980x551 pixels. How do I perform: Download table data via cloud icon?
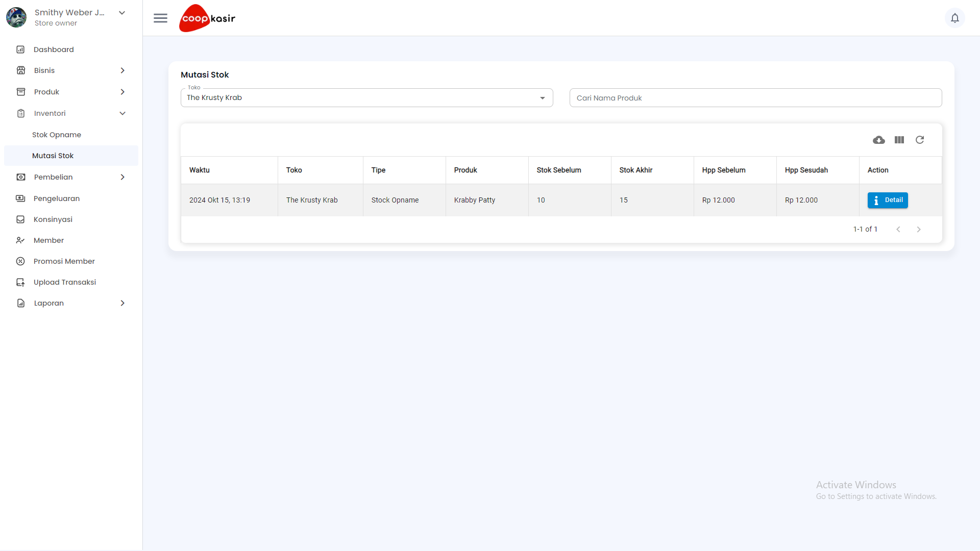[878, 140]
